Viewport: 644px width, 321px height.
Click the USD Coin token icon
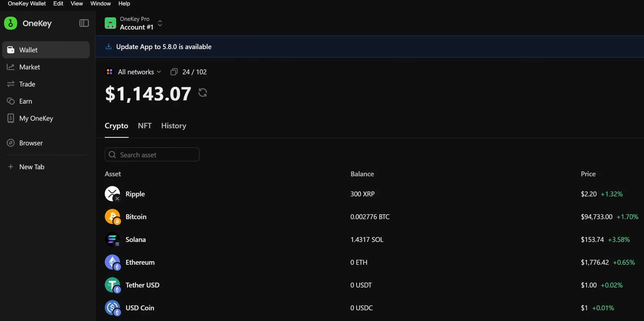coord(112,308)
